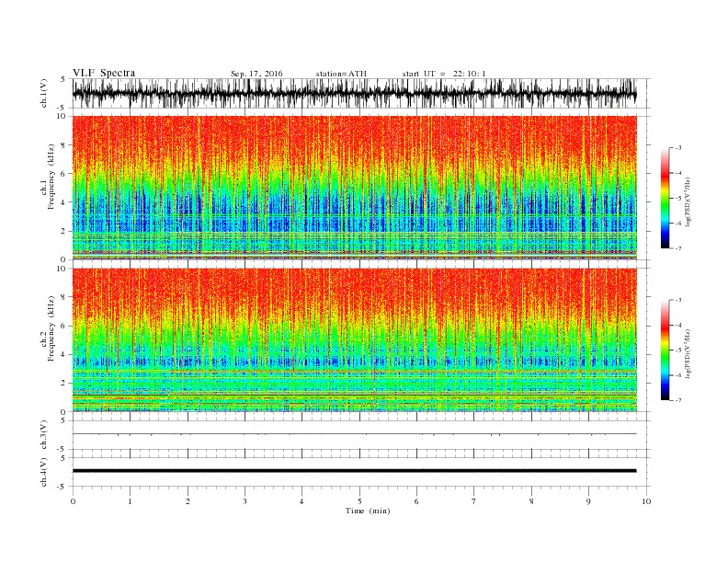The height and width of the screenshot is (563, 728).
Task: Click time axis tick label "9"
Action: tap(588, 501)
